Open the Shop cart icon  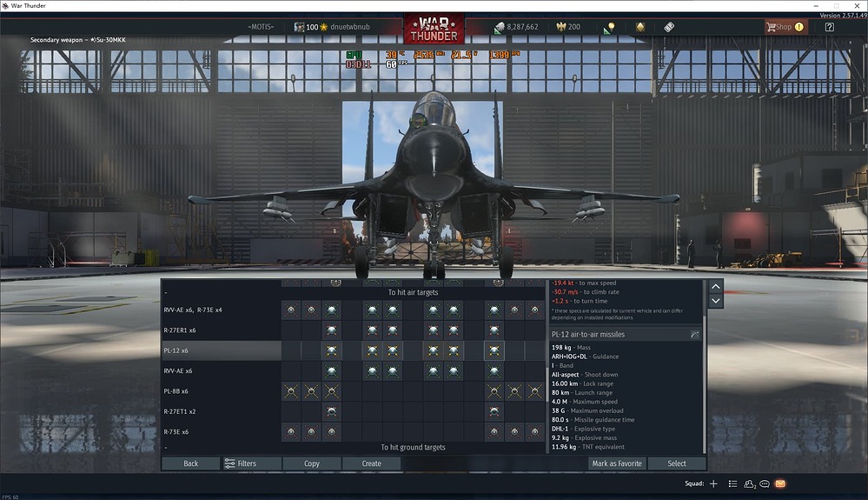771,27
